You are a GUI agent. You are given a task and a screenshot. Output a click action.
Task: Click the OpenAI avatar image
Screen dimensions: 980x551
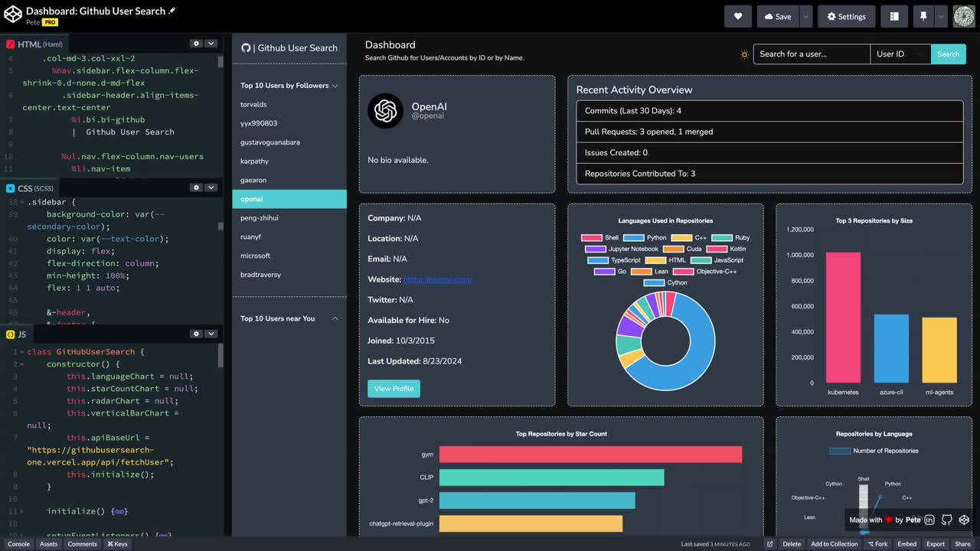(386, 111)
